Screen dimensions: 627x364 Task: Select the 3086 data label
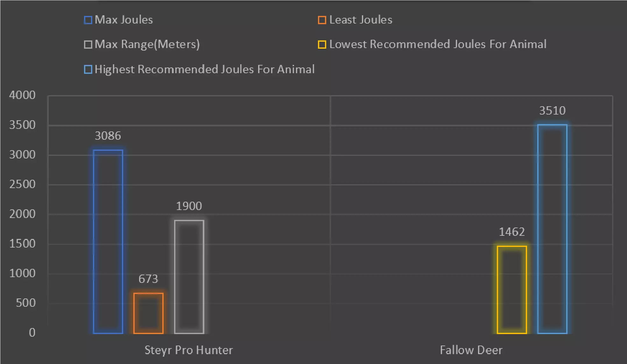(108, 136)
